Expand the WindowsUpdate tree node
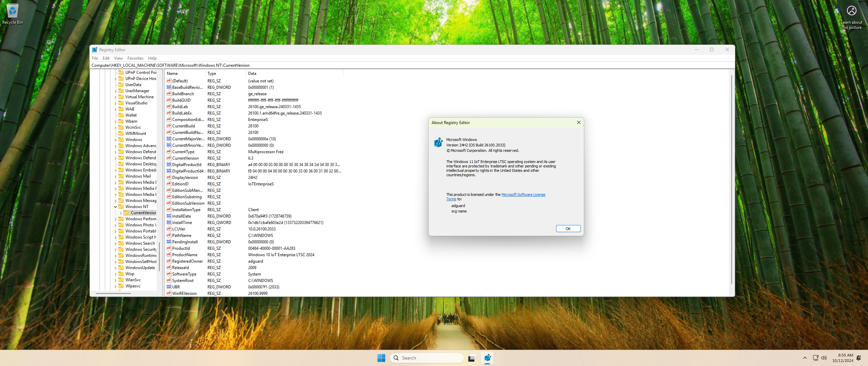This screenshot has width=868, height=366. pos(115,268)
